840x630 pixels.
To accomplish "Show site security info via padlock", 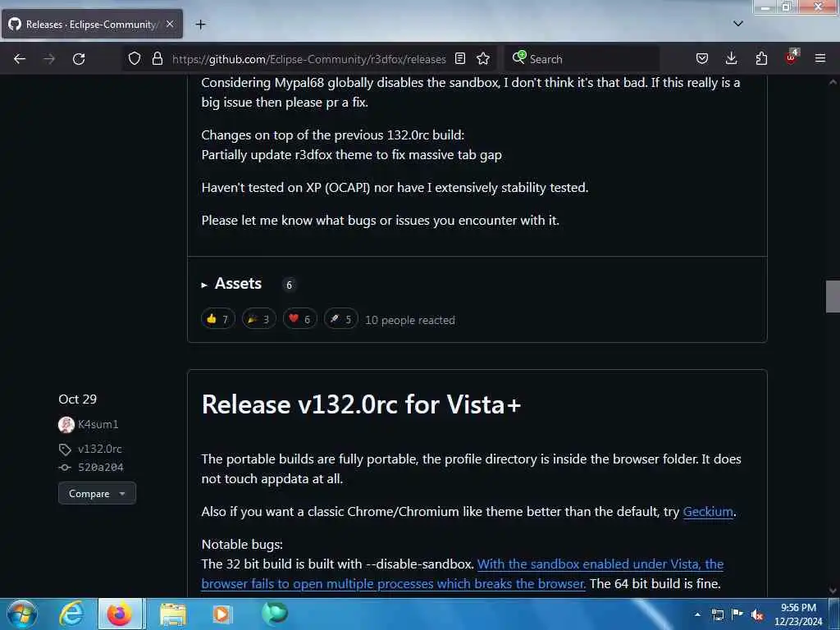I will pos(157,59).
